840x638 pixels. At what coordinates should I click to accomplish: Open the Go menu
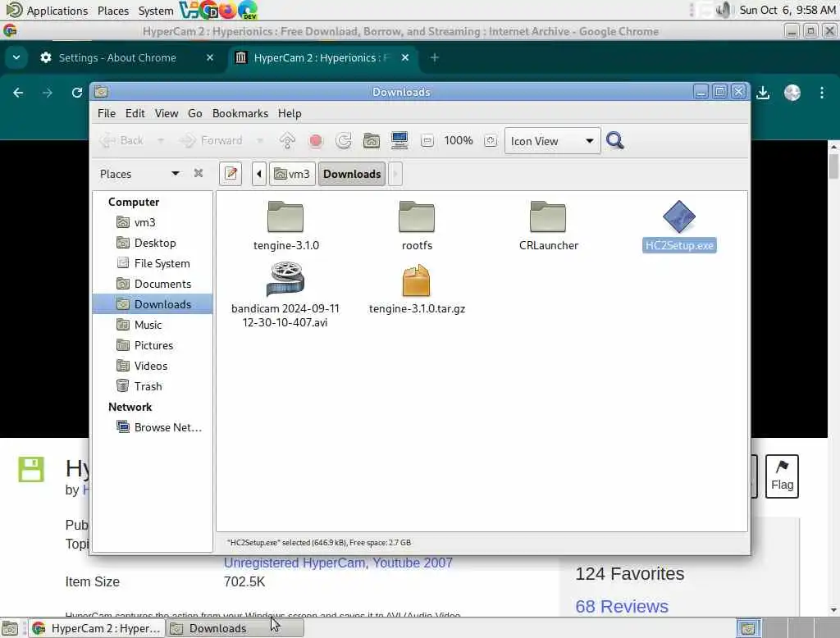coord(195,113)
